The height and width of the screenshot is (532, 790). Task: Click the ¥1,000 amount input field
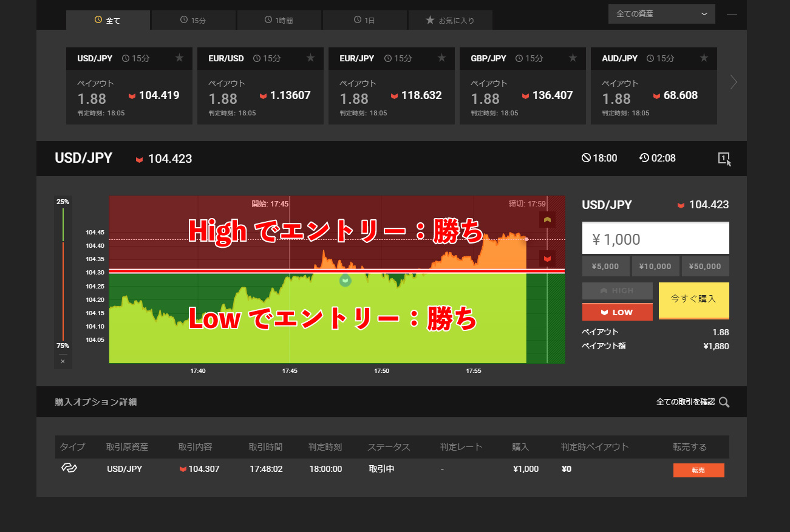(656, 239)
